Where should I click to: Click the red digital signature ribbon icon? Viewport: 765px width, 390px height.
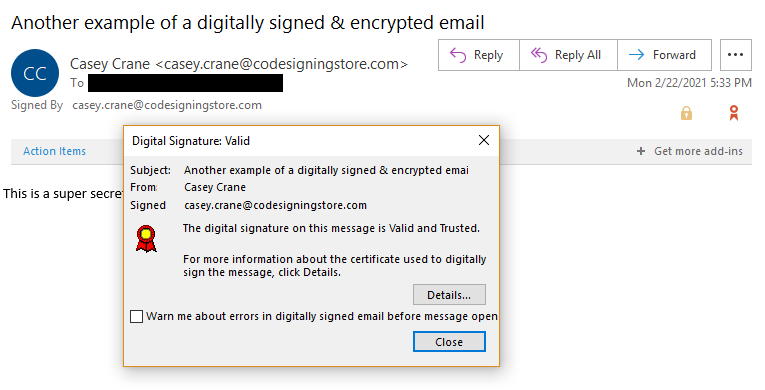point(733,113)
